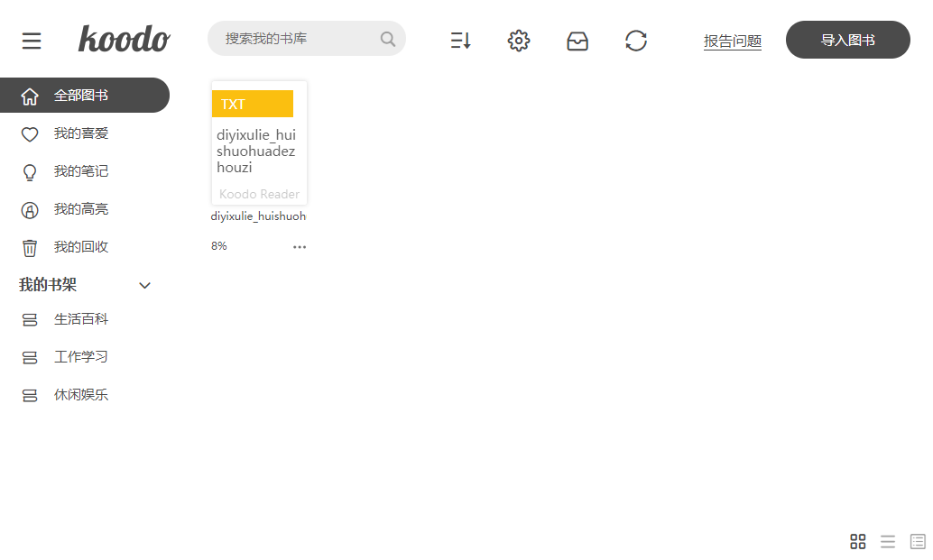
Task: Select the 工作学习 bookshelf
Action: coord(79,356)
